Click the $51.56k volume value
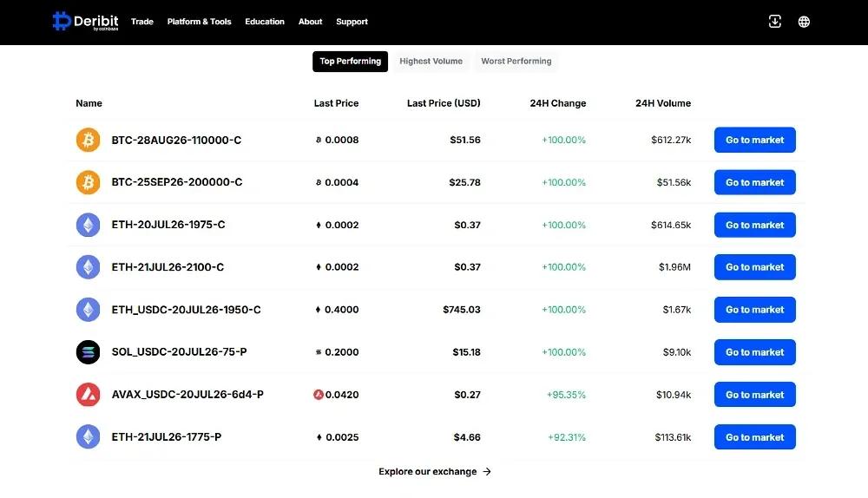This screenshot has width=868, height=498. (674, 182)
